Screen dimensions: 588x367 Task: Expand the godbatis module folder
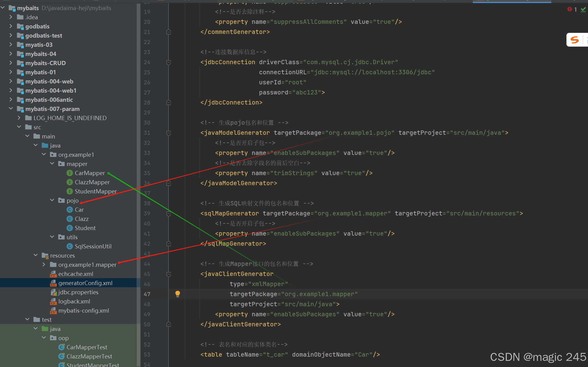click(x=11, y=26)
